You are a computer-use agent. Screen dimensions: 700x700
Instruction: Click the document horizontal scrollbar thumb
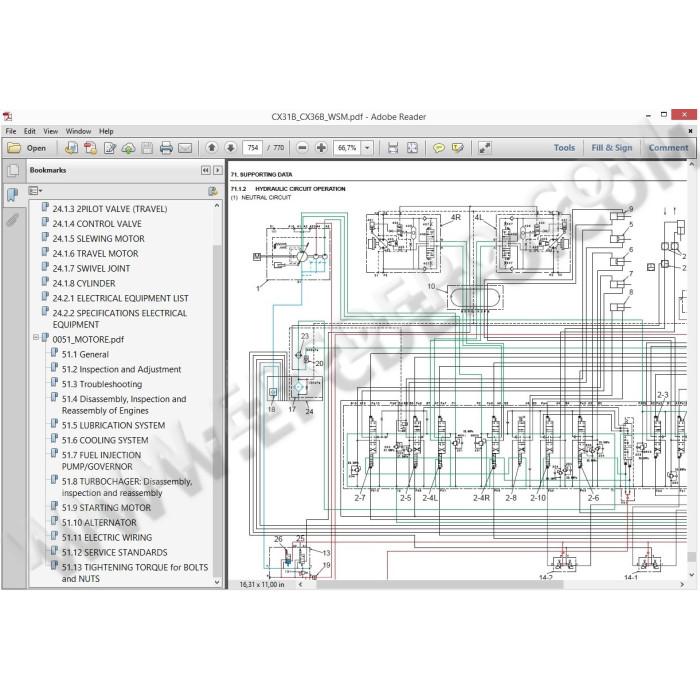(x=440, y=584)
